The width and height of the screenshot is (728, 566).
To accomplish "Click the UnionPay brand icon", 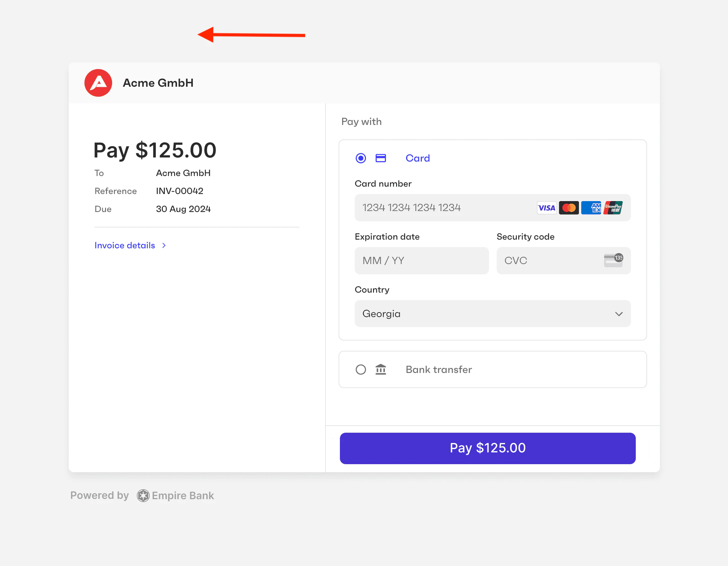I will click(613, 207).
